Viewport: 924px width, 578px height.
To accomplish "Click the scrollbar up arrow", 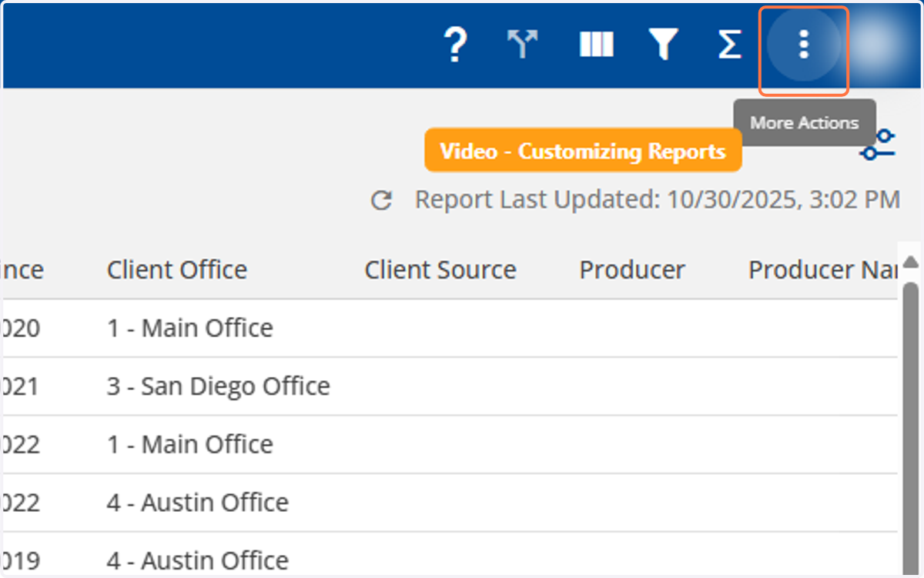I will (910, 262).
